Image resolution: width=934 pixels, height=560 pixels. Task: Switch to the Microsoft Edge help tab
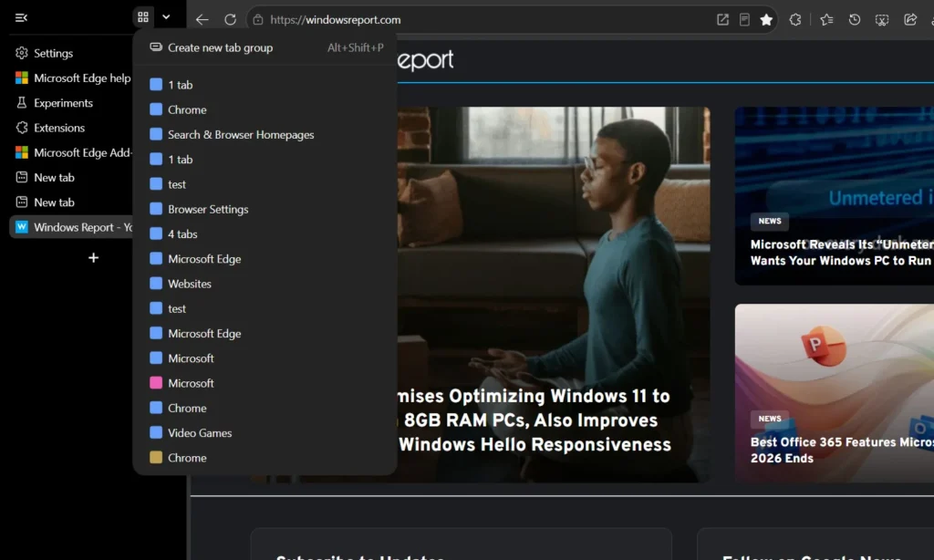point(71,78)
